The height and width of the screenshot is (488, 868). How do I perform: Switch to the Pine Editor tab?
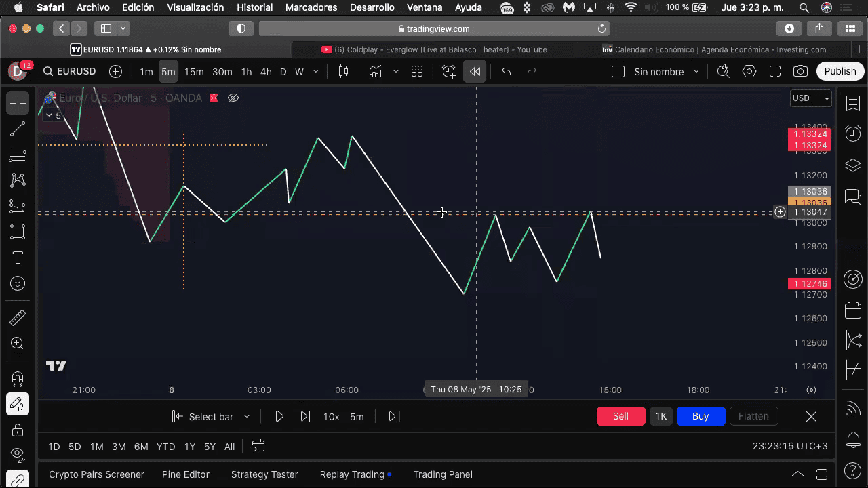tap(185, 474)
